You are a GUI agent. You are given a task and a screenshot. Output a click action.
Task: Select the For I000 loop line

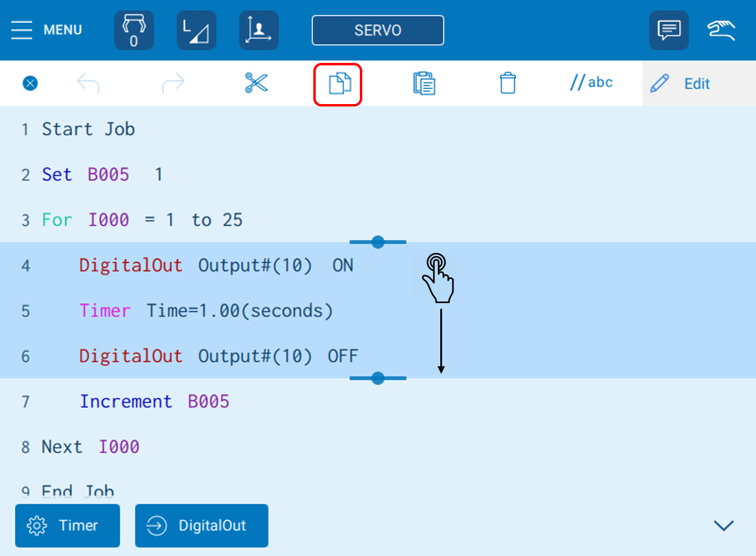(378, 220)
